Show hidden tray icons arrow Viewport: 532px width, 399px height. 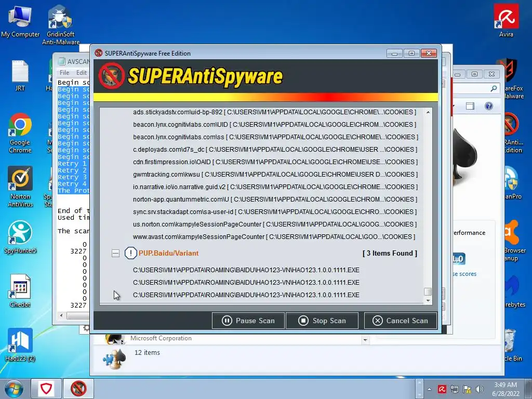tap(430, 390)
